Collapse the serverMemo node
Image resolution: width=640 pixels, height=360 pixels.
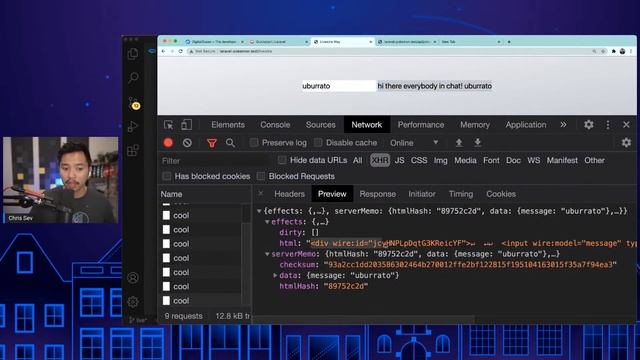267,254
